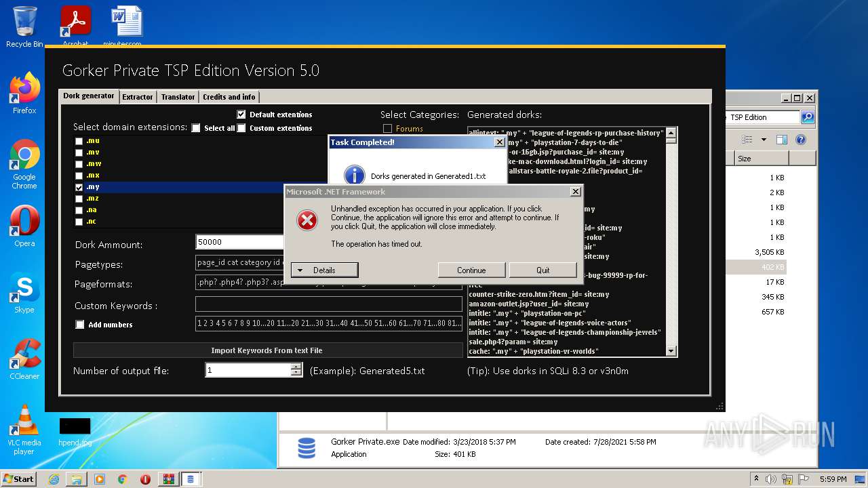Expand the Details section of the error
This screenshot has width=868, height=488.
coord(324,270)
